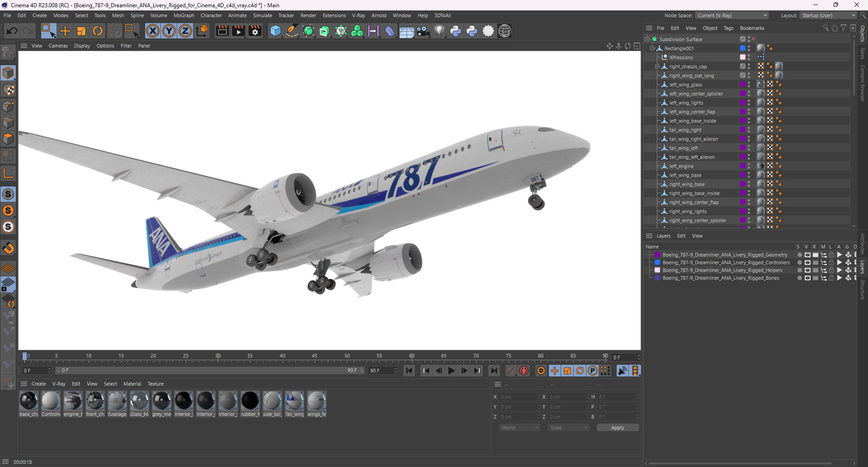Switch to Texture mode icon
The width and height of the screenshot is (868, 467).
point(8,90)
